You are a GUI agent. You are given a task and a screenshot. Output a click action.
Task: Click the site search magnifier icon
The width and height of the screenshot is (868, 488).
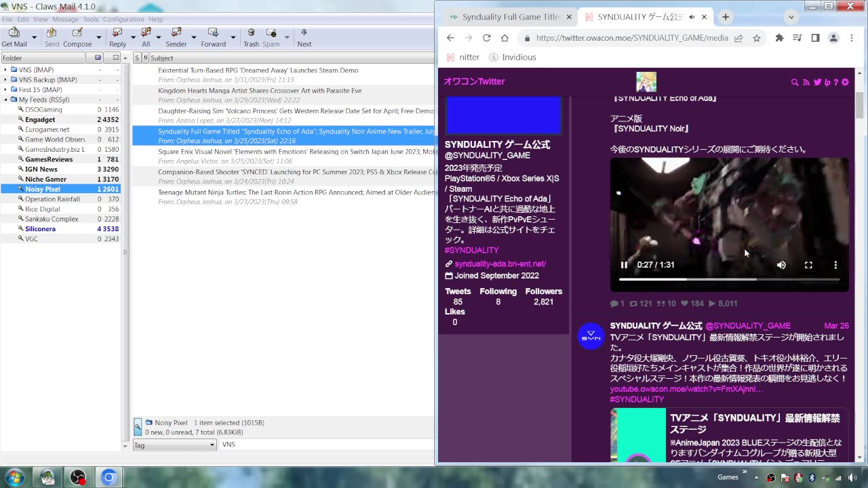point(795,82)
